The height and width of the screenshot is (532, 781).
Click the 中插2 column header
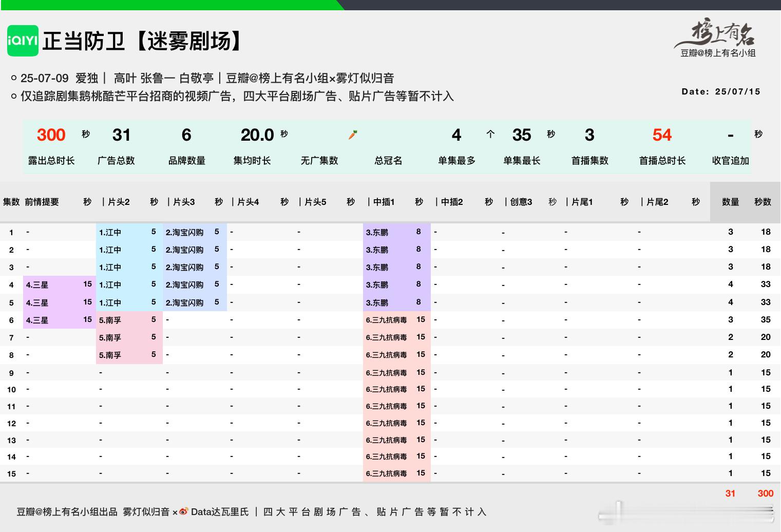pyautogui.click(x=452, y=202)
